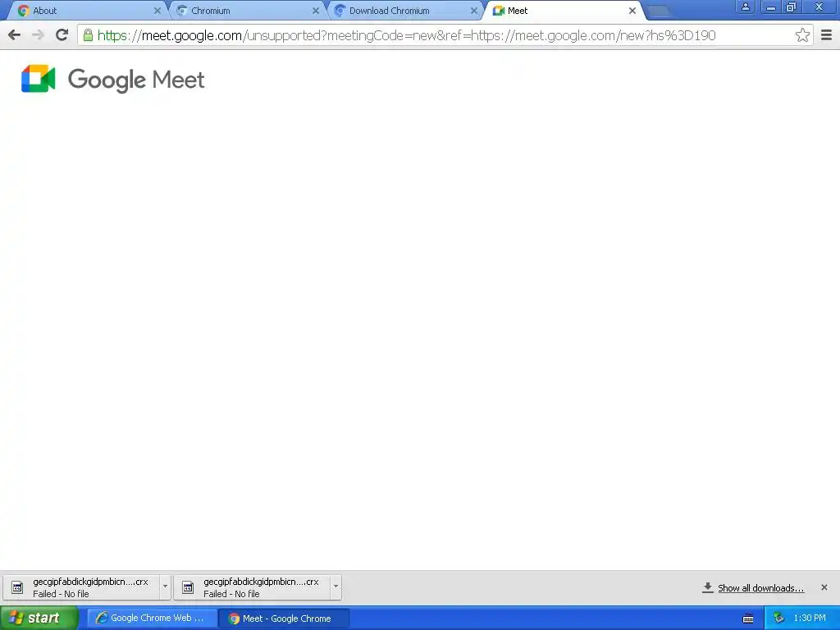Reload the Meet page
The image size is (840, 630).
click(62, 34)
